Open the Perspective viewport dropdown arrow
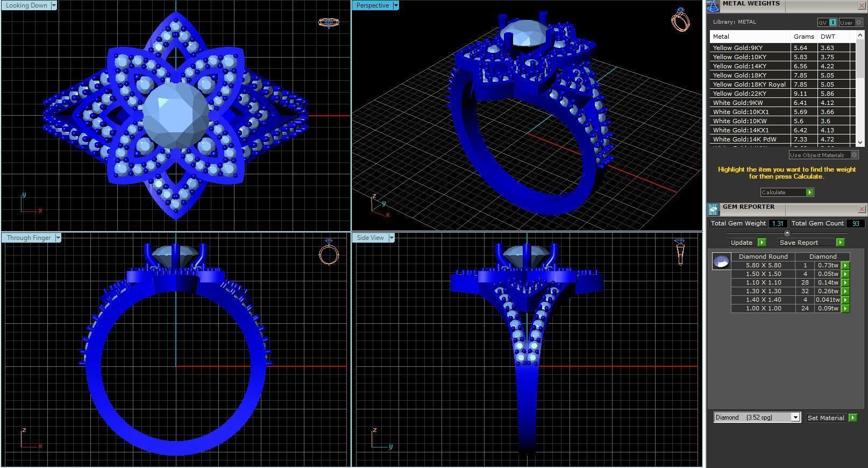Image resolution: width=868 pixels, height=468 pixels. pos(396,5)
